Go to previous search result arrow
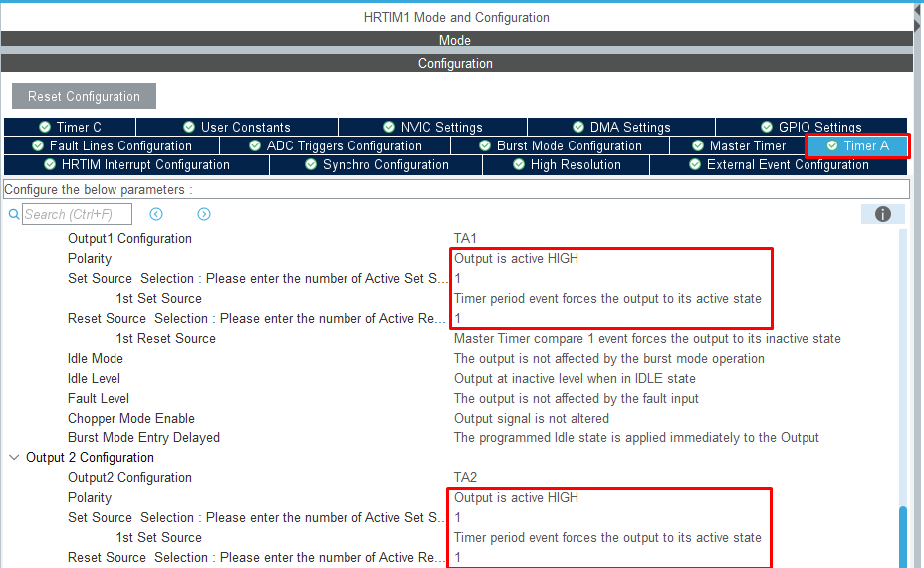 click(x=156, y=214)
